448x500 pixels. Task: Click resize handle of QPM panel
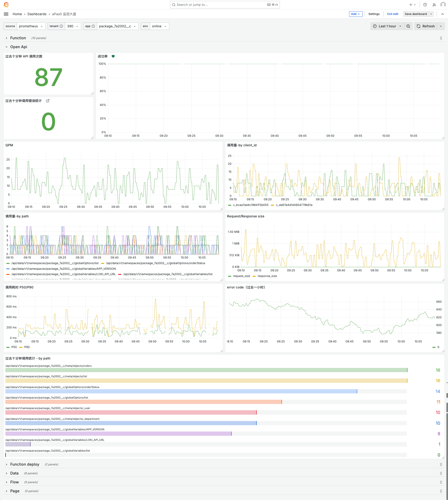tap(221, 209)
